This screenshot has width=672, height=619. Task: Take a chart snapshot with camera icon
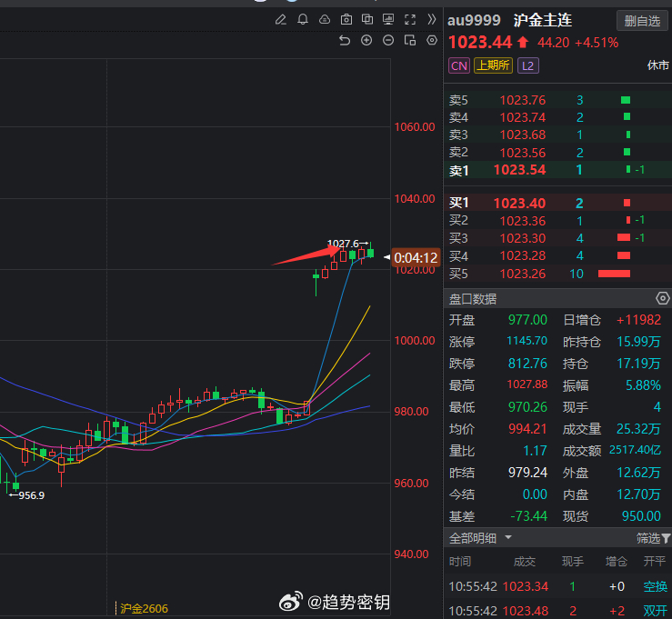click(346, 19)
